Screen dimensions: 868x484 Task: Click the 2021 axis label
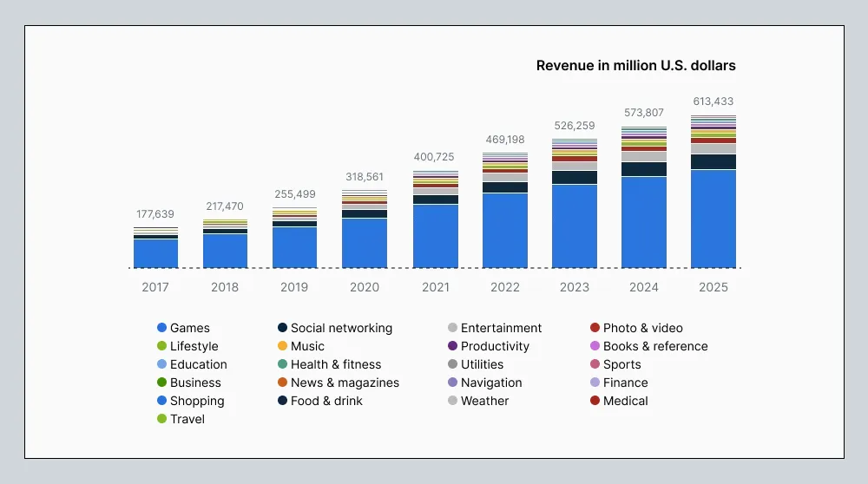(x=435, y=287)
